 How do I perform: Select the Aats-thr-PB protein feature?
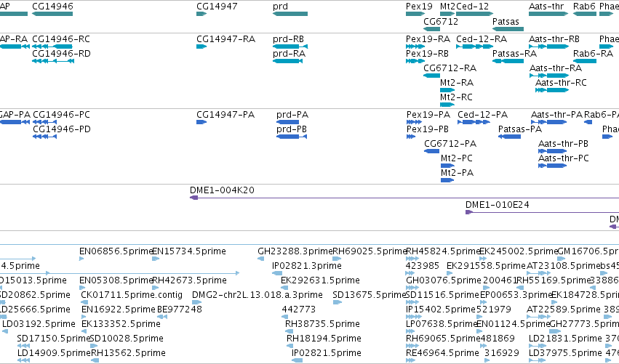[552, 151]
